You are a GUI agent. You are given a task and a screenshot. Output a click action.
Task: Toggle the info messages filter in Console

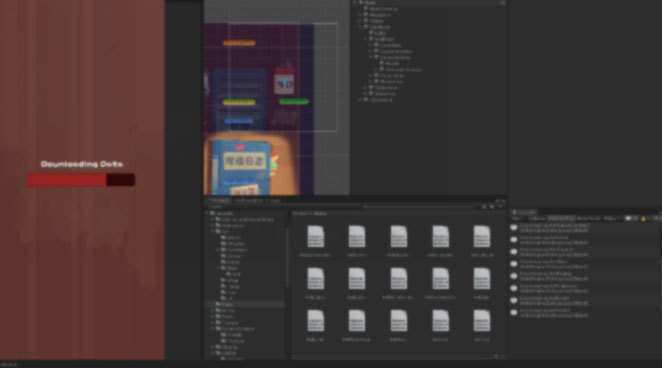click(x=631, y=219)
